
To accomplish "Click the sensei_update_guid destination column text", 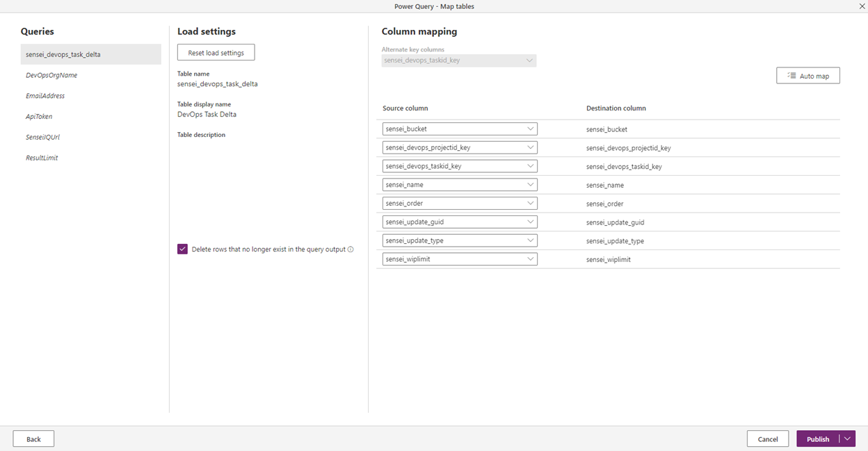I will click(x=615, y=222).
